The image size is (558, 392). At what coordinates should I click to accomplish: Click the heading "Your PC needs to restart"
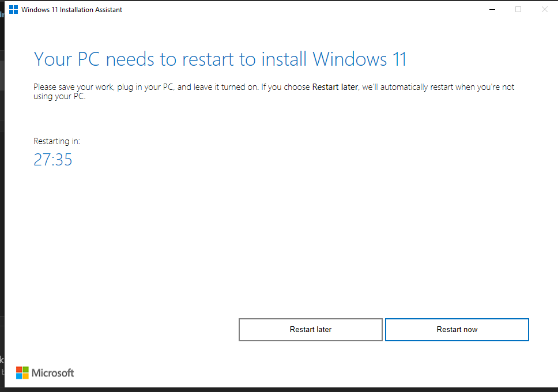[220, 59]
